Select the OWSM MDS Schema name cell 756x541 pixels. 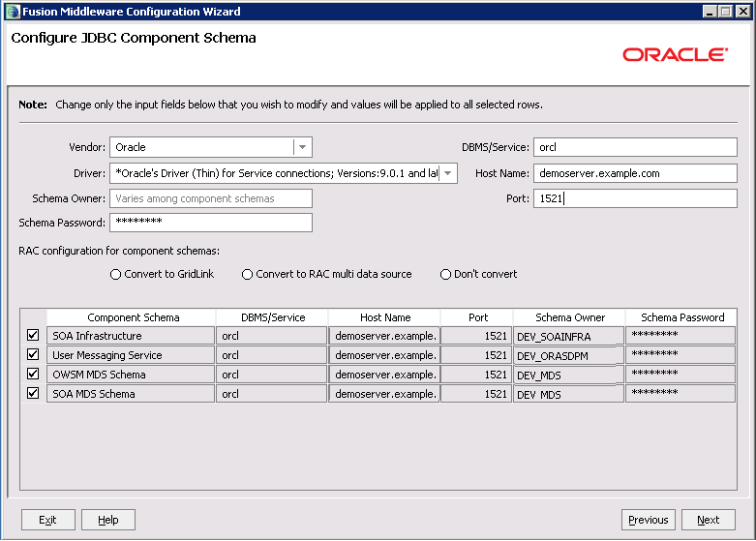131,375
